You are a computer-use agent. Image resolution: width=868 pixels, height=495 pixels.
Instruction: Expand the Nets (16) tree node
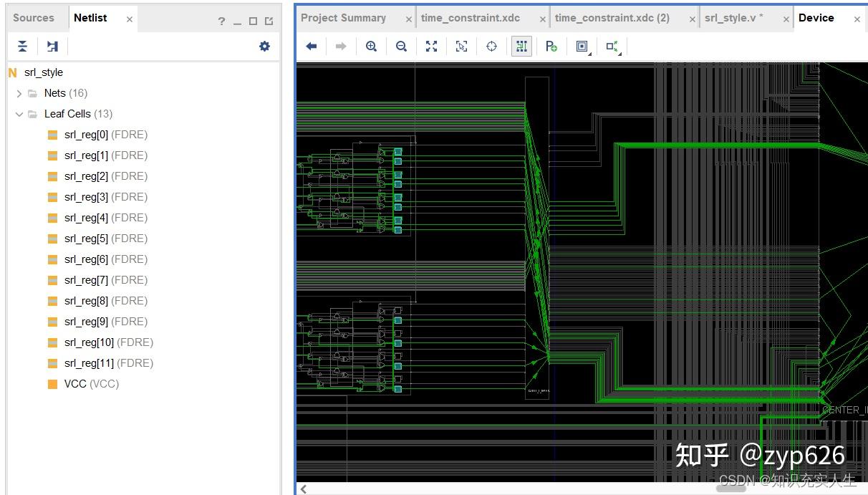(x=19, y=93)
